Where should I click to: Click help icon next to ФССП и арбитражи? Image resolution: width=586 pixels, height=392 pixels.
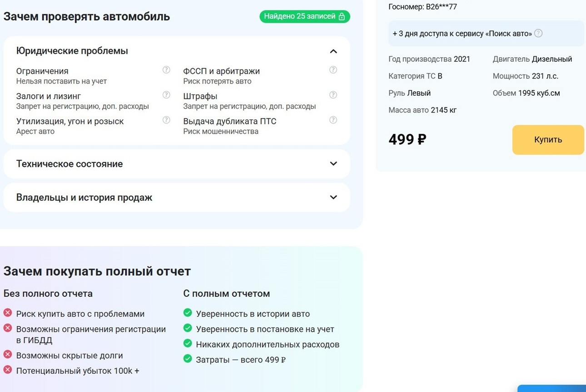click(333, 70)
